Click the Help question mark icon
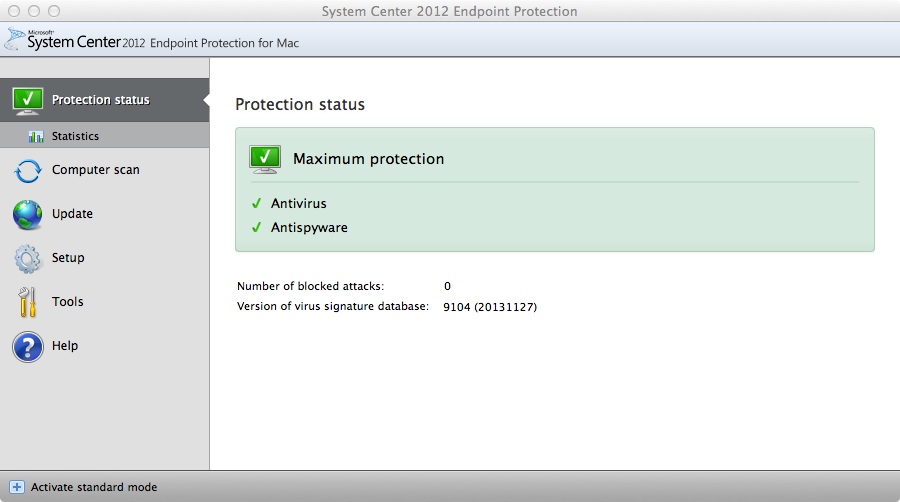 pyautogui.click(x=28, y=347)
